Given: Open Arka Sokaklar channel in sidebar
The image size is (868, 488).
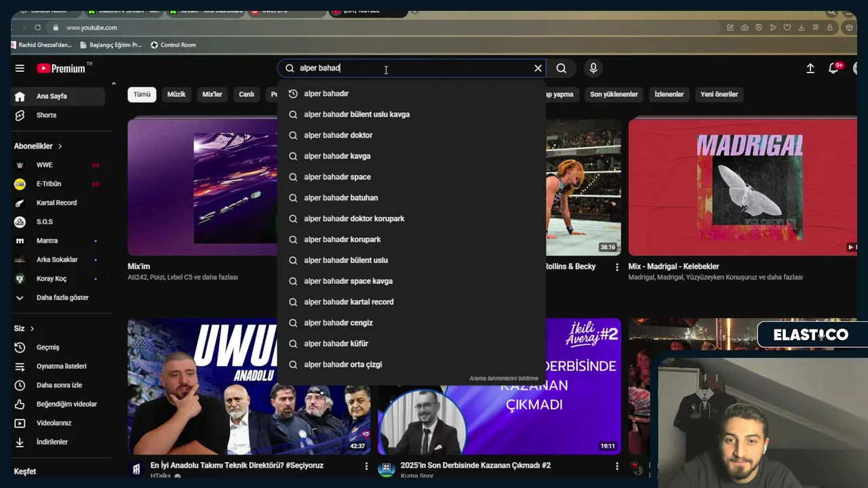Looking at the screenshot, I should point(59,260).
